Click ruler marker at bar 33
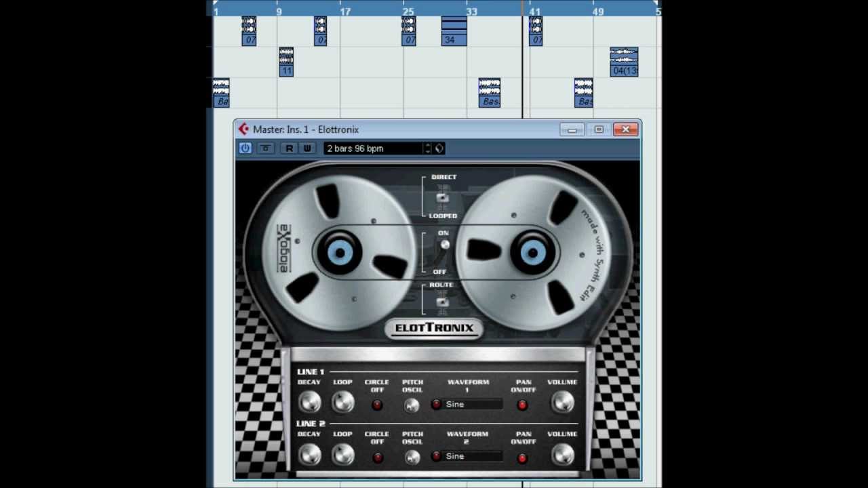 point(471,12)
